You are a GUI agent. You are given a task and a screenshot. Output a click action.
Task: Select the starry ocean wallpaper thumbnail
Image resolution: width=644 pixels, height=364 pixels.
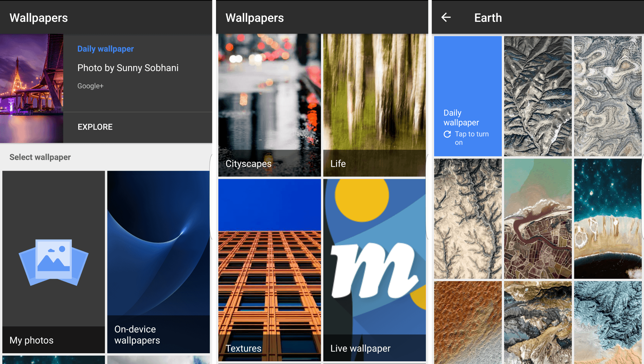608,219
